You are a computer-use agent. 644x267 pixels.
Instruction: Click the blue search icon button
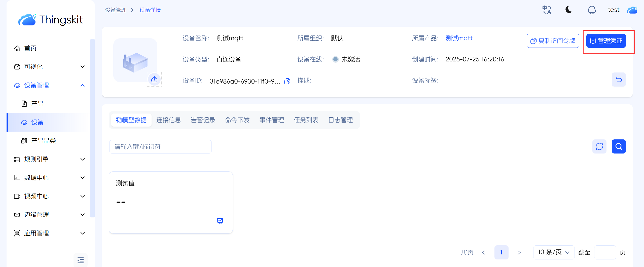click(x=619, y=146)
